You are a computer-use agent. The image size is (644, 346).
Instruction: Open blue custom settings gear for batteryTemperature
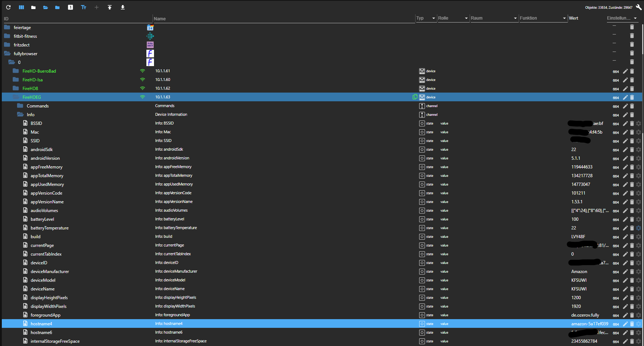[639, 228]
